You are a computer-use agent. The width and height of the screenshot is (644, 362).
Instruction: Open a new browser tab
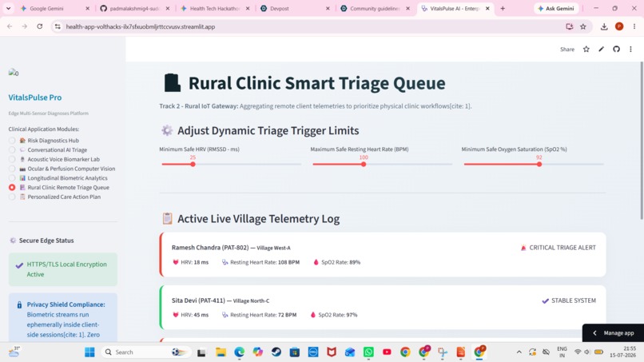click(x=503, y=8)
